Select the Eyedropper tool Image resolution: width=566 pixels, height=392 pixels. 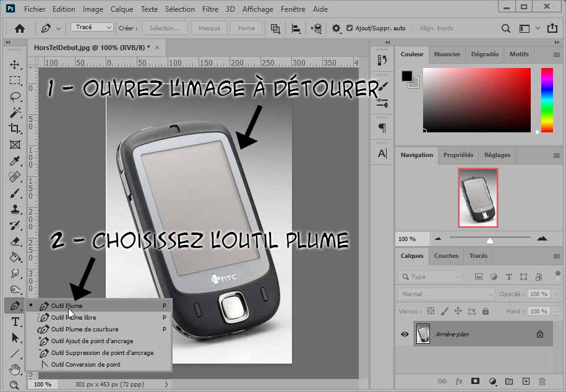[x=15, y=161]
